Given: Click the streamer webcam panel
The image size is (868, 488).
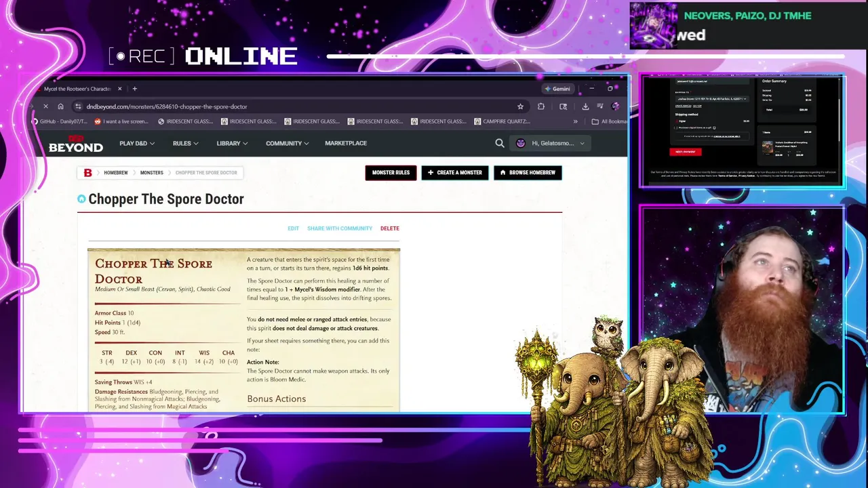Looking at the screenshot, I should click(743, 310).
